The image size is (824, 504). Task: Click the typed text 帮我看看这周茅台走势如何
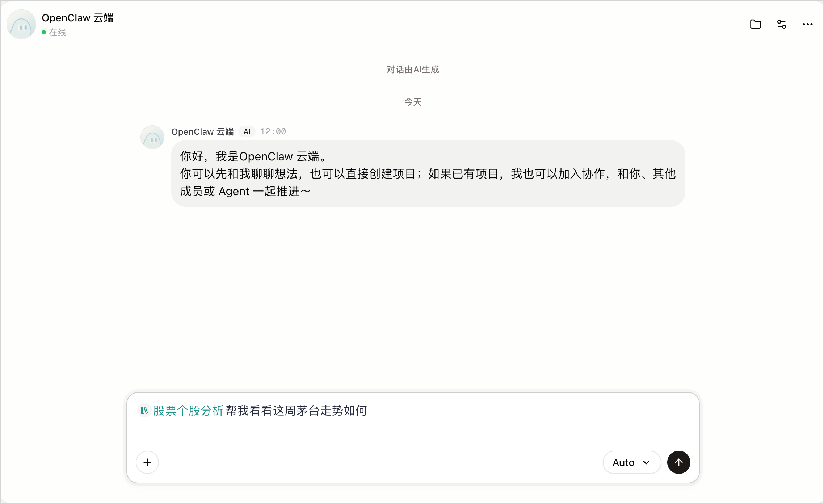[296, 411]
